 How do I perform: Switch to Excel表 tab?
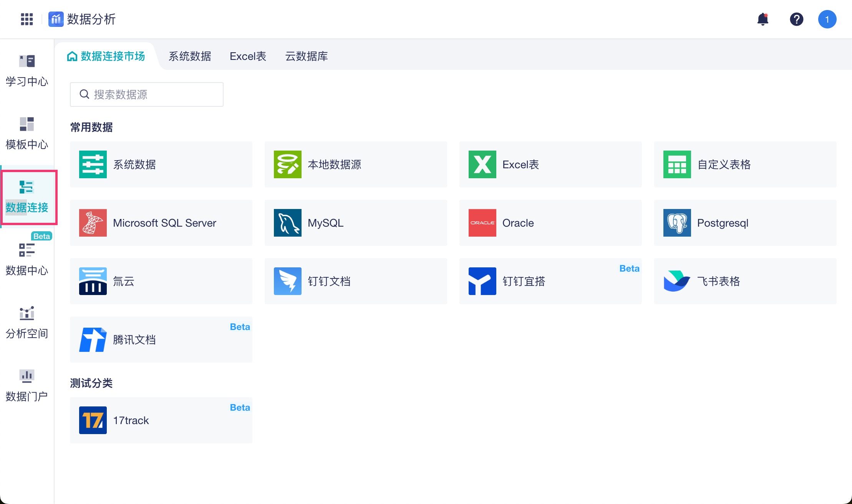click(x=248, y=56)
